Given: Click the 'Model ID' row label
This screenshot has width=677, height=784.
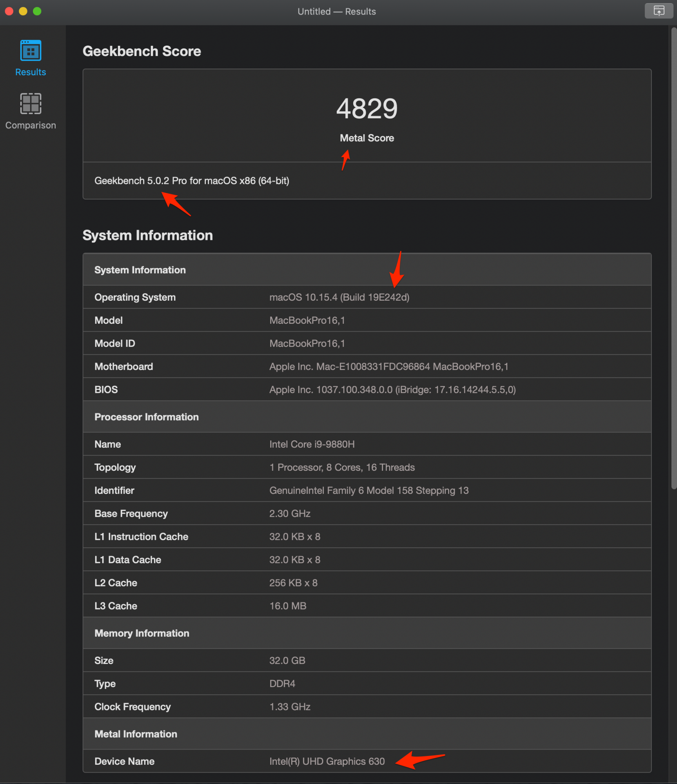Looking at the screenshot, I should pos(114,343).
